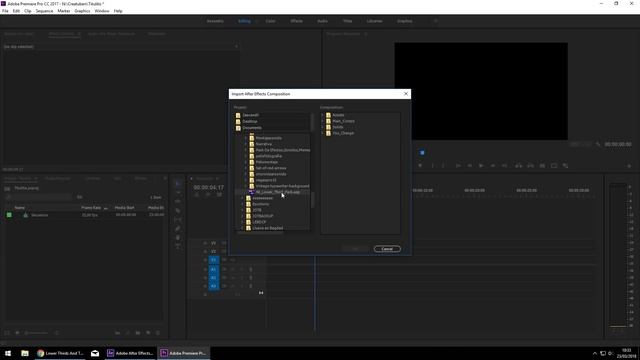
Task: Expand the Assets folder in Composition list
Action: [x=322, y=115]
